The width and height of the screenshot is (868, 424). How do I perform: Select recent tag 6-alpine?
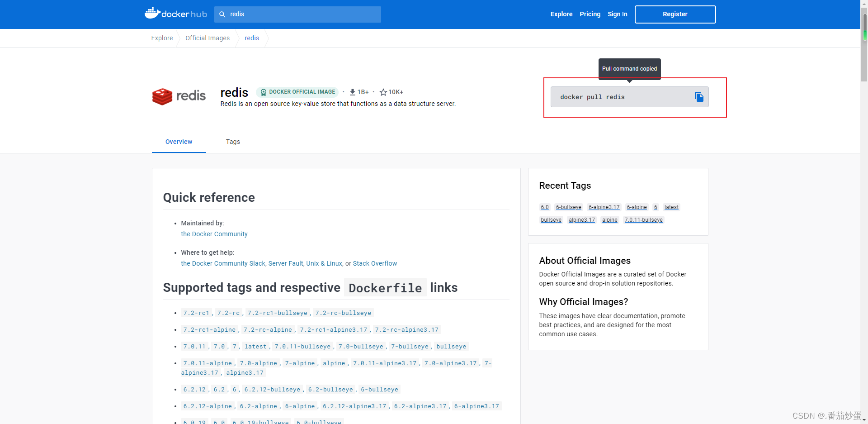637,207
